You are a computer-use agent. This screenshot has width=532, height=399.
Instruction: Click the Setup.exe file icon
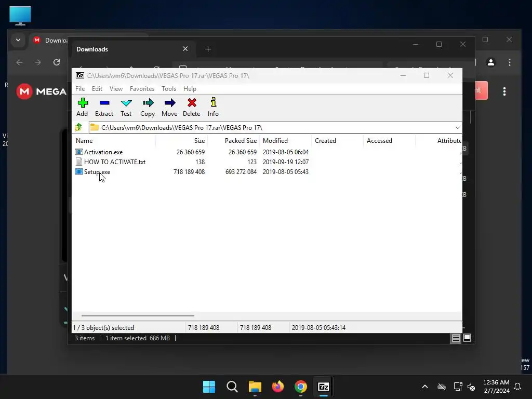[x=79, y=171]
